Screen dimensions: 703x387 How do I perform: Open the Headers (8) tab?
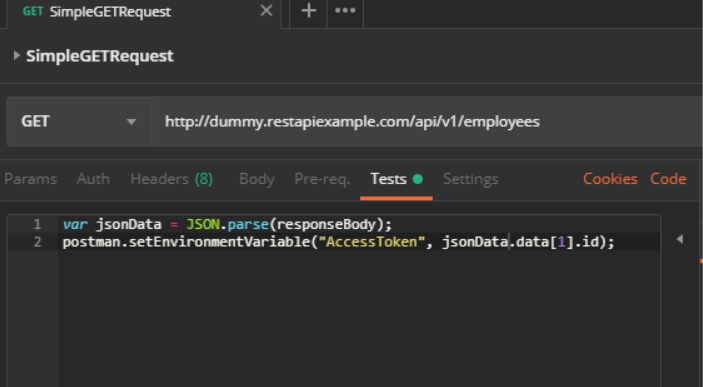(172, 179)
